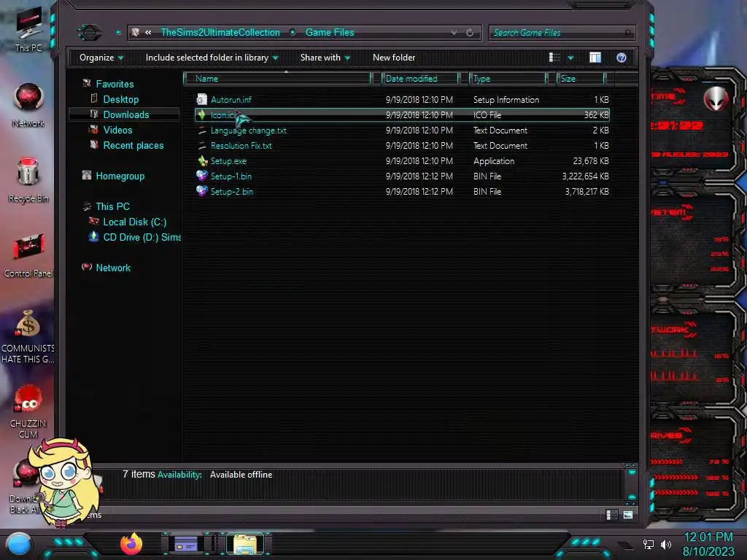Click the Help question mark icon

coord(622,58)
